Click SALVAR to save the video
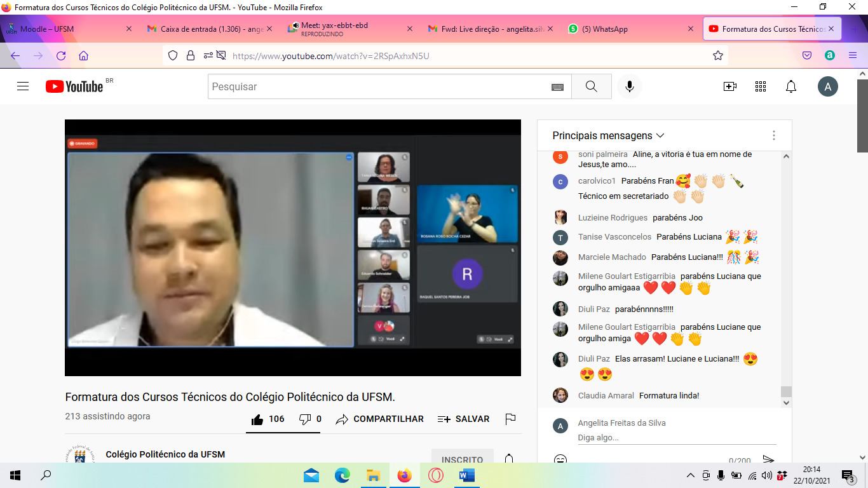 [464, 419]
